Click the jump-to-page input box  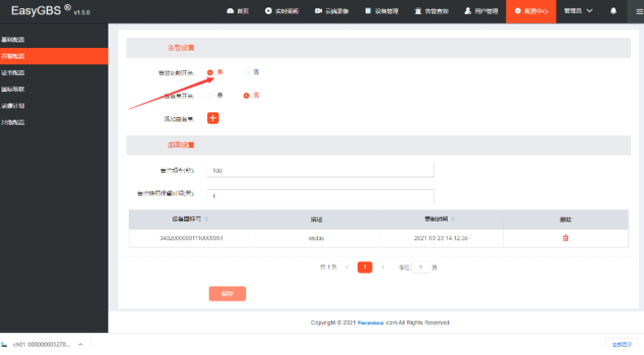click(421, 267)
